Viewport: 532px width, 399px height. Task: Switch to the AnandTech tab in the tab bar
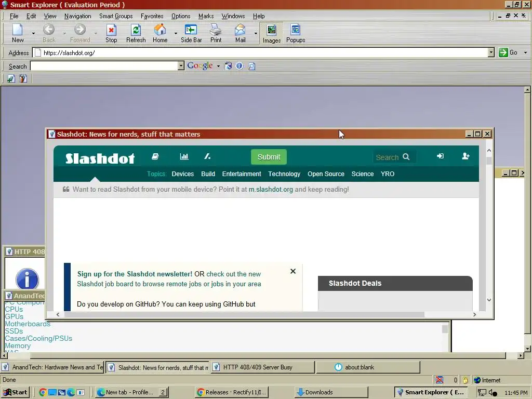point(52,367)
